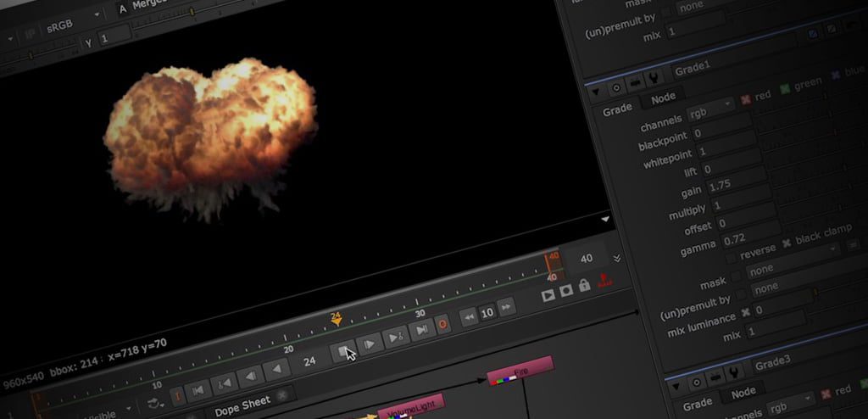Click Grade3 center-node circle icon
868x419 pixels.
pyautogui.click(x=696, y=383)
